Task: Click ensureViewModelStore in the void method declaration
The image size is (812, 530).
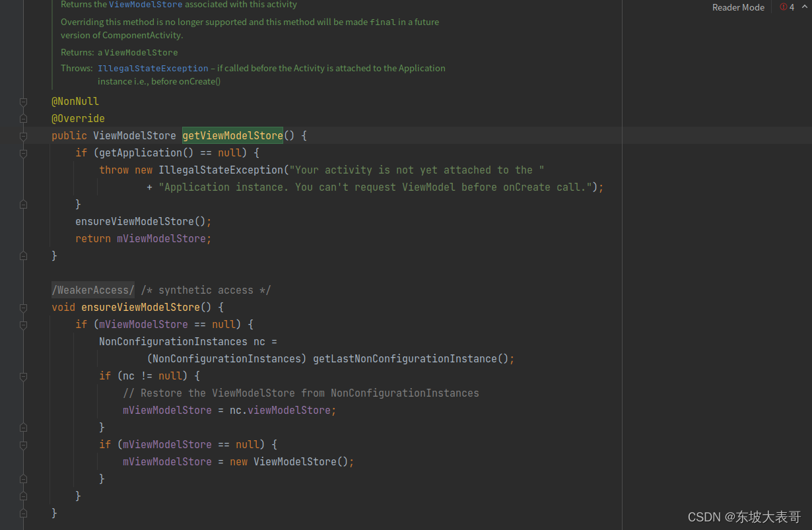Action: point(141,307)
